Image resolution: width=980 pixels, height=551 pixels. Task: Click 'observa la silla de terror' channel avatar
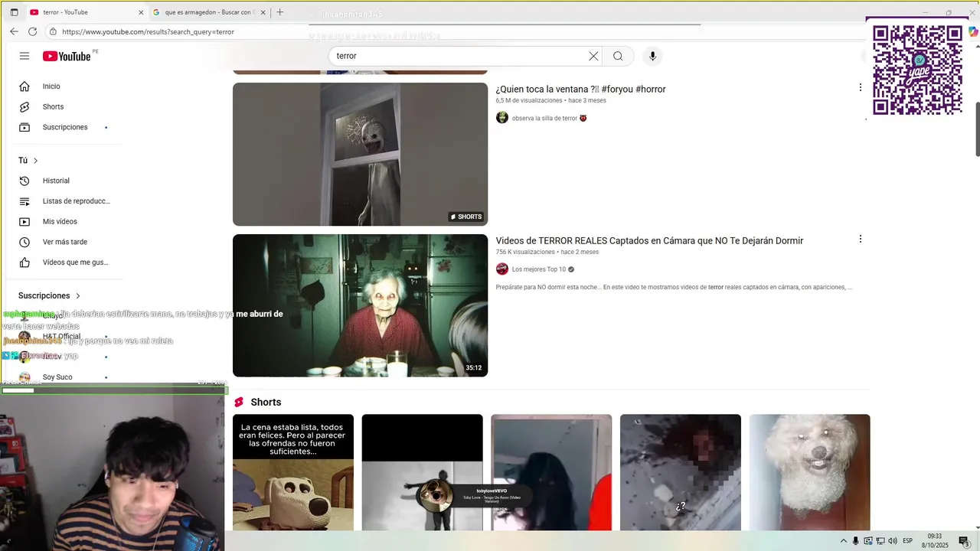pos(502,118)
